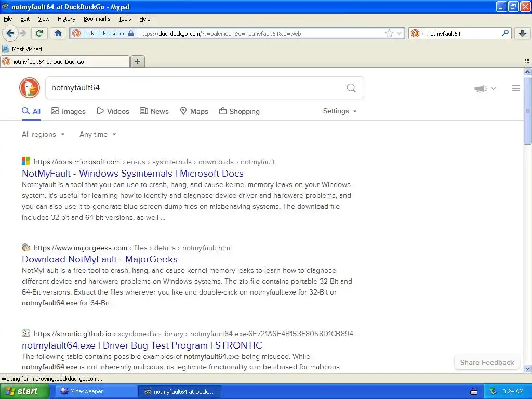Viewport: 532px width, 399px height.
Task: Open the Help menu
Action: (x=144, y=19)
